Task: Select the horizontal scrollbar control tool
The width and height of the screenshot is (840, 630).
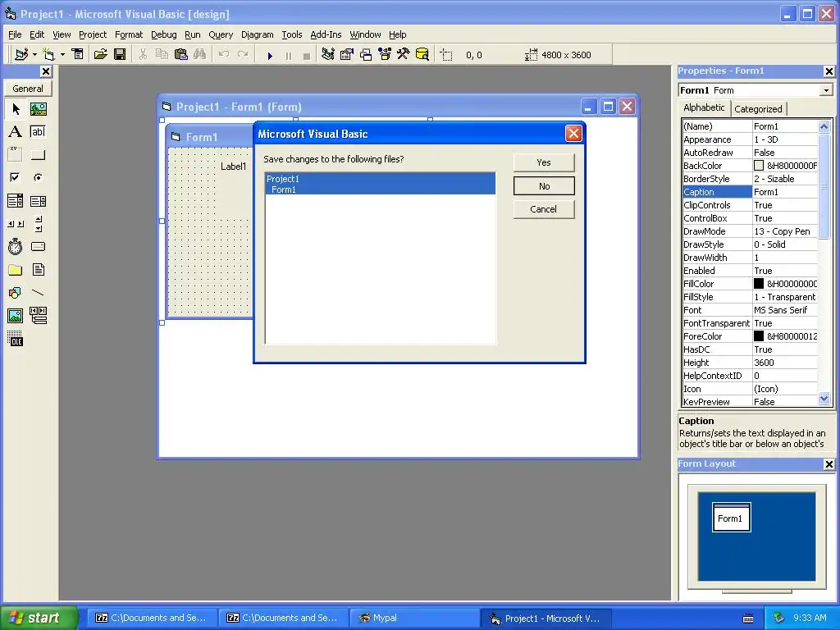Action: [16, 224]
